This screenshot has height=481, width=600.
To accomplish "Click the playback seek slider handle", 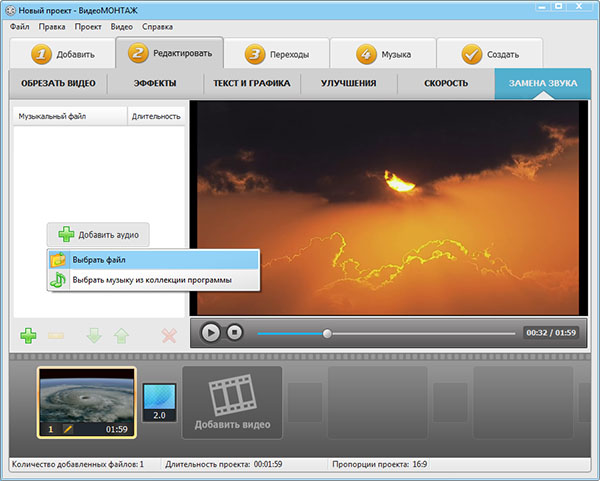I will click(x=327, y=333).
